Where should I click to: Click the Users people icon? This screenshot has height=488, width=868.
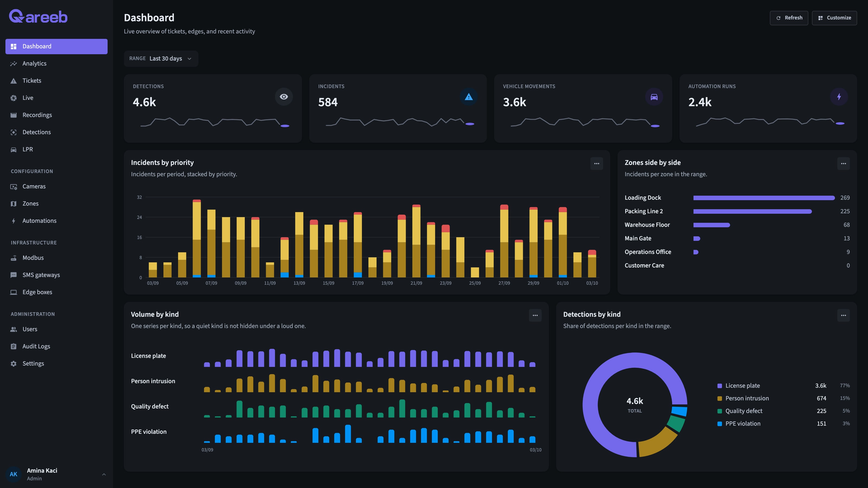click(x=14, y=329)
